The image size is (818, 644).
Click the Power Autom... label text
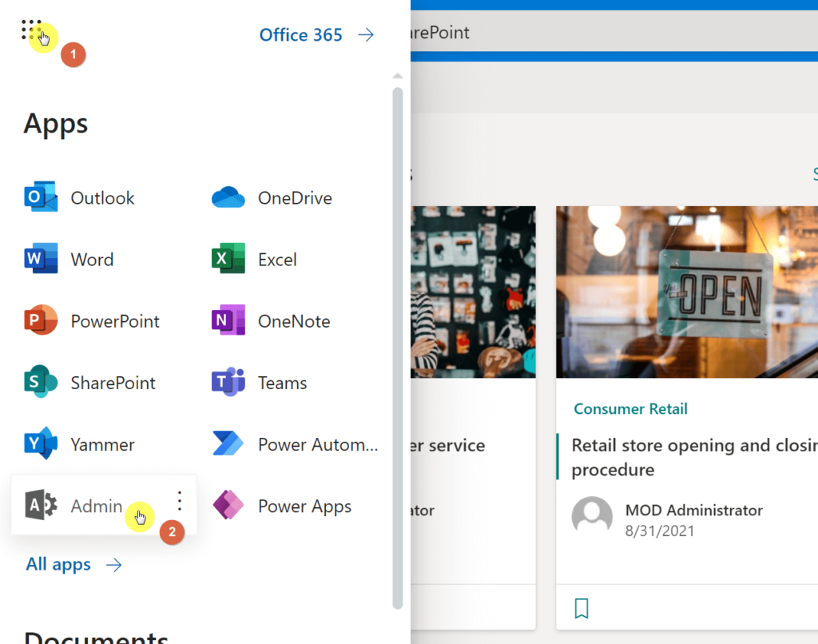(x=318, y=444)
